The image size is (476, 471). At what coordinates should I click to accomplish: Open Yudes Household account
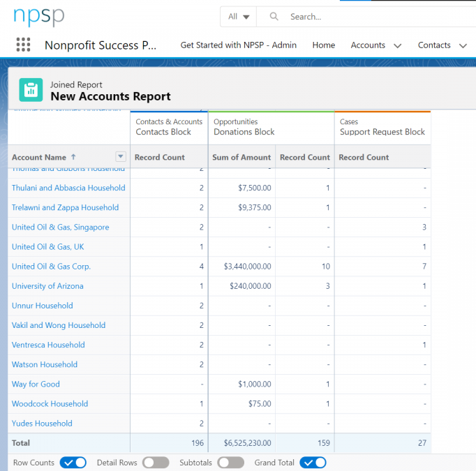click(42, 424)
